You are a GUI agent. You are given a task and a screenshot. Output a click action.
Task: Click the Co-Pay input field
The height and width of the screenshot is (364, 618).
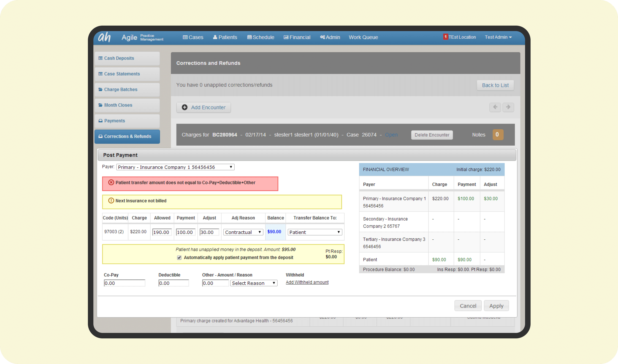coord(125,283)
